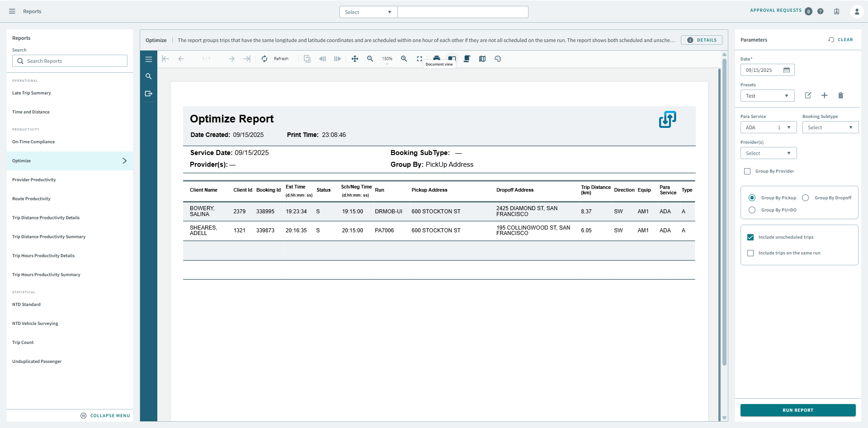The image size is (868, 428).
Task: Open the calendar date picker for Date
Action: coord(787,70)
